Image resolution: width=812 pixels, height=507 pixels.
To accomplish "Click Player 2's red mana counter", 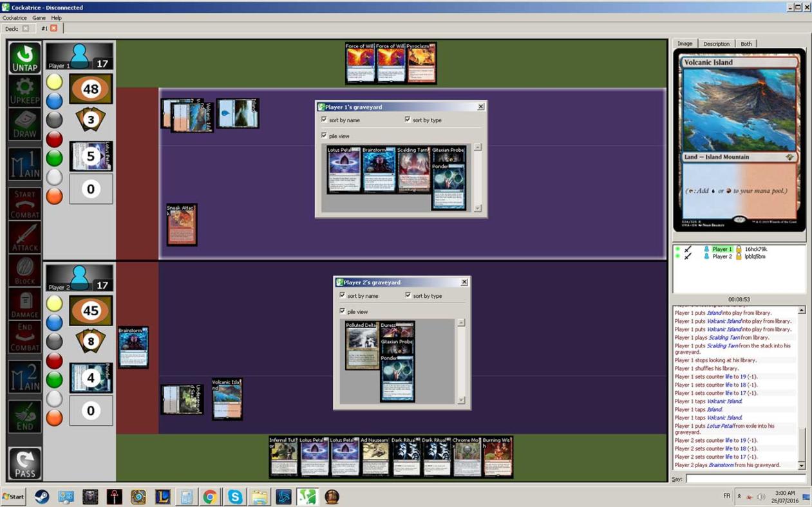I will (55, 360).
